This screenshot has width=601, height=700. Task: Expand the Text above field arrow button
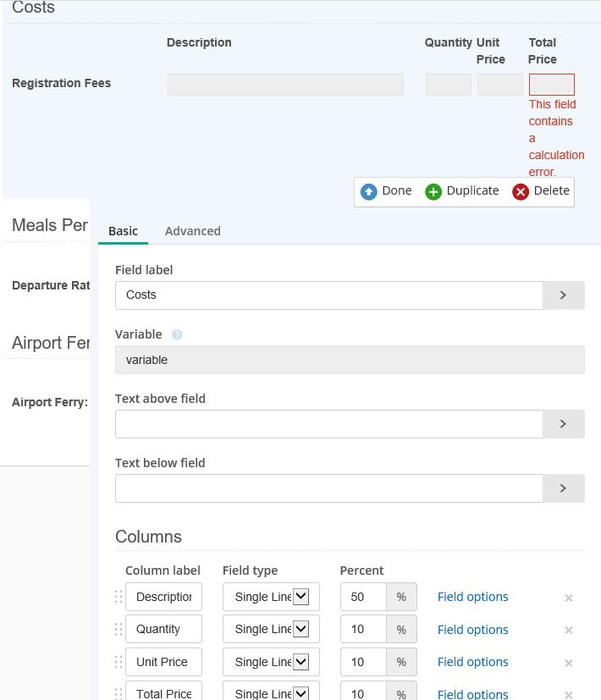(x=563, y=424)
